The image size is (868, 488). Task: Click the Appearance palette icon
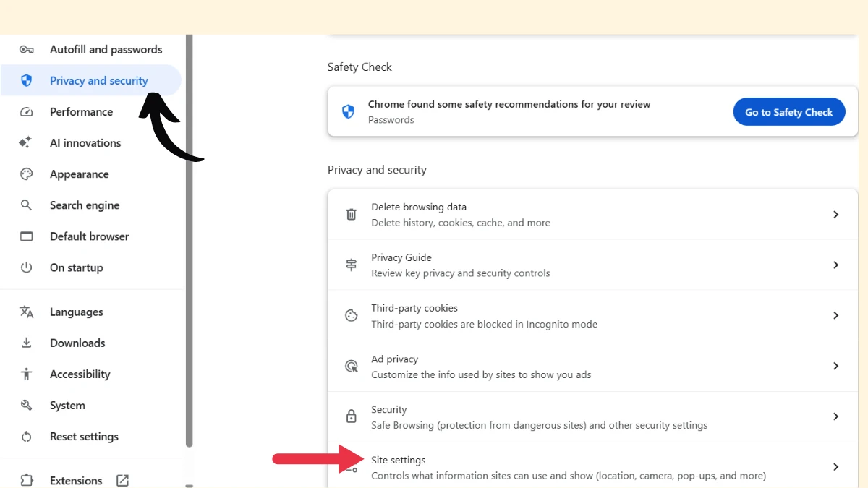point(27,174)
